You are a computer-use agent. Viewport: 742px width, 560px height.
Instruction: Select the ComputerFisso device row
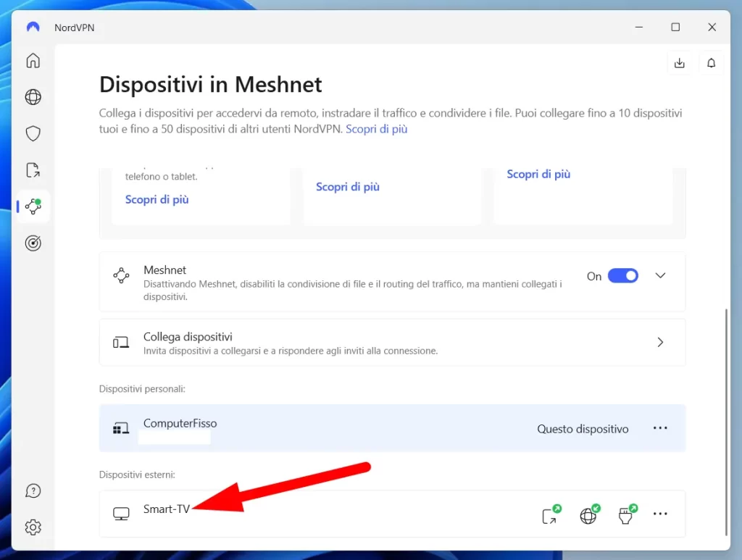coord(392,428)
